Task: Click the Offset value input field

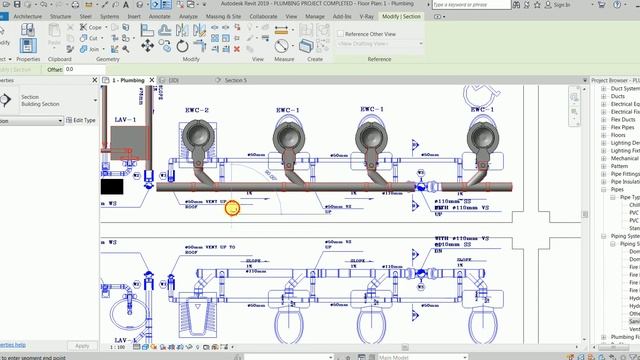Action: pos(84,70)
